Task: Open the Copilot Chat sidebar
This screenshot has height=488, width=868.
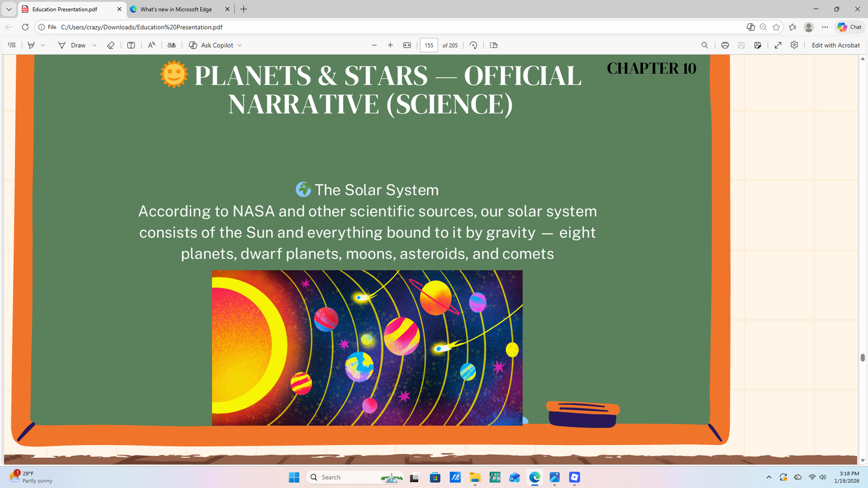Action: pyautogui.click(x=850, y=27)
